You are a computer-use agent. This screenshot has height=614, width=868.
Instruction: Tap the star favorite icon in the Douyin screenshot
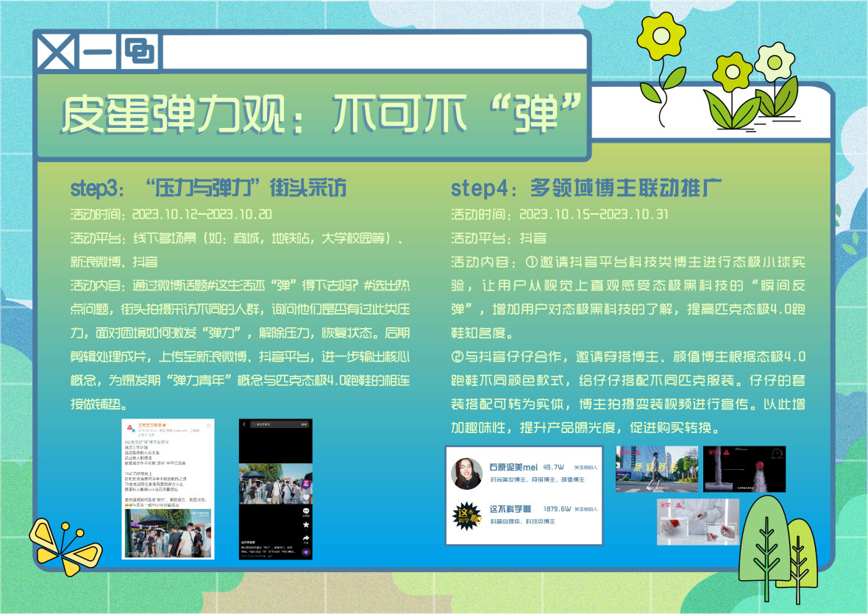tap(305, 524)
